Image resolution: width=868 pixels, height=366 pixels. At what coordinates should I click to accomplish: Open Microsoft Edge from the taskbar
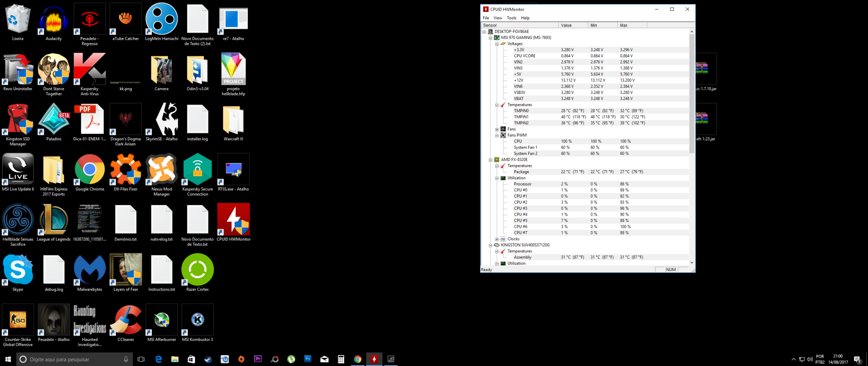click(158, 359)
